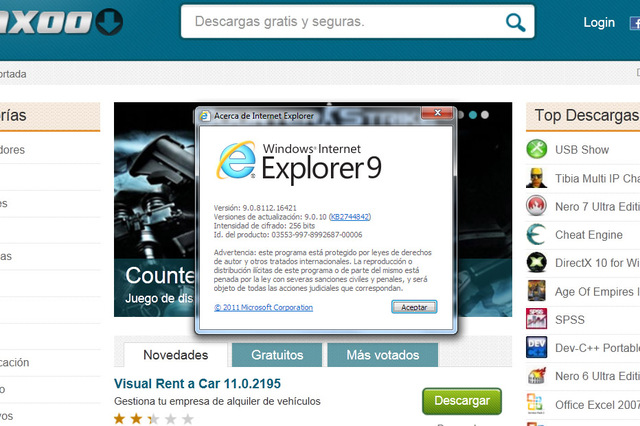Select the Novedades tab

(x=176, y=355)
